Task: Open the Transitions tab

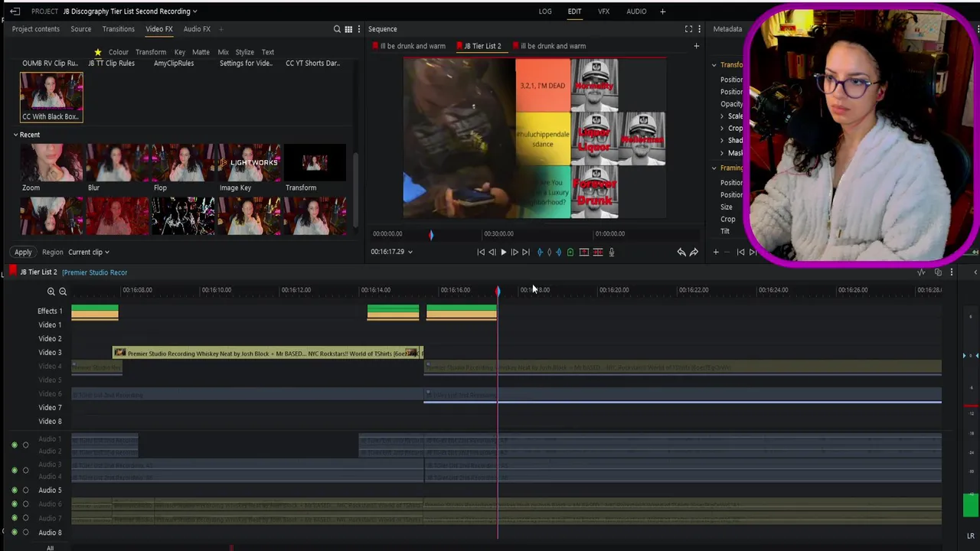Action: (x=118, y=29)
